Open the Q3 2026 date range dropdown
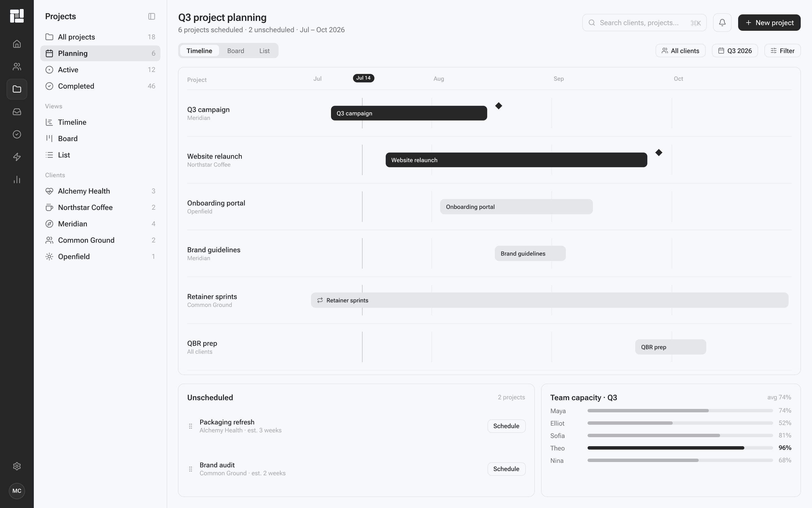 735,51
